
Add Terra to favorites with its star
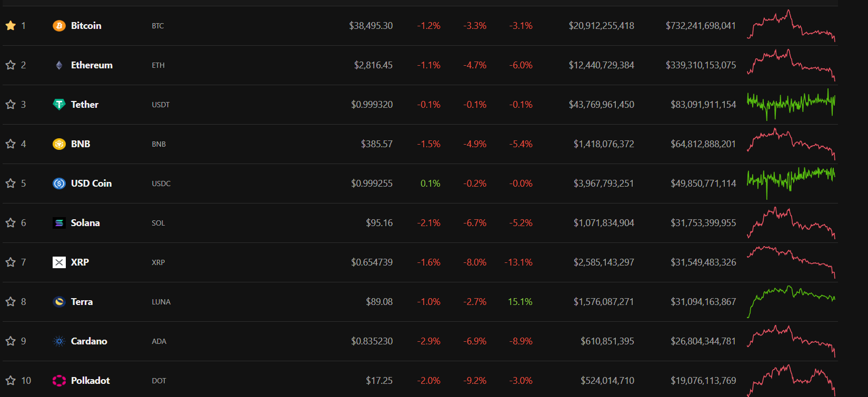pos(11,301)
